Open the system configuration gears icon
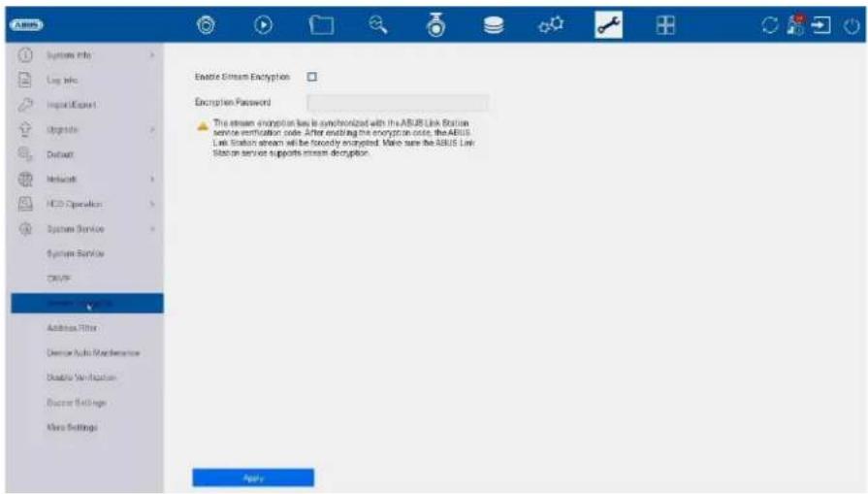This screenshot has height=494, width=868. point(551,25)
